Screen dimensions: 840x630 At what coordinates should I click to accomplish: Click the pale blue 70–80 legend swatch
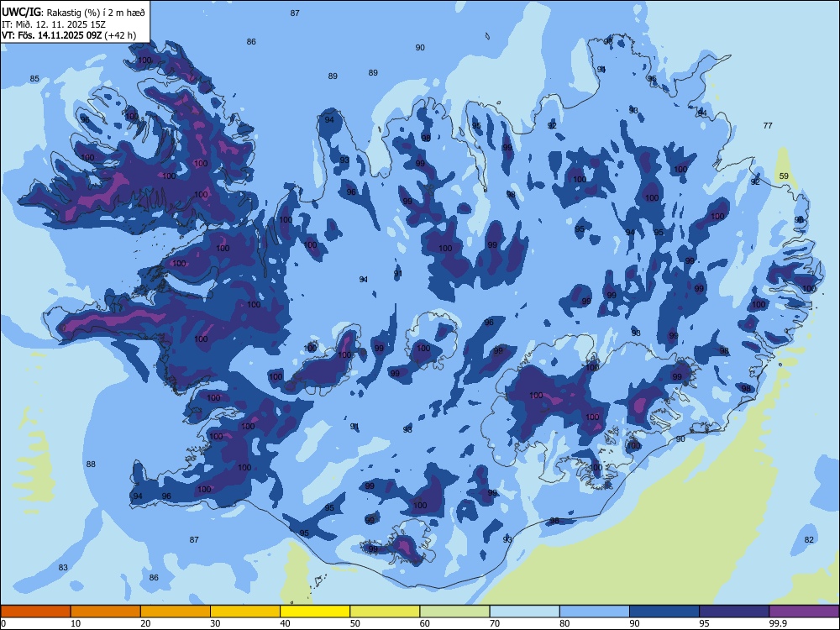[x=524, y=612]
